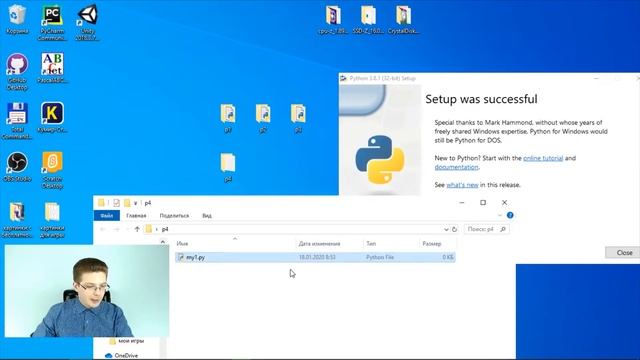Open the what's new link
The height and width of the screenshot is (360, 640).
(x=462, y=185)
